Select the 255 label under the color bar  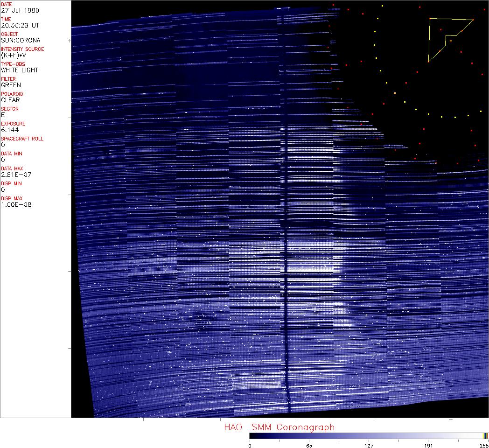(484, 445)
